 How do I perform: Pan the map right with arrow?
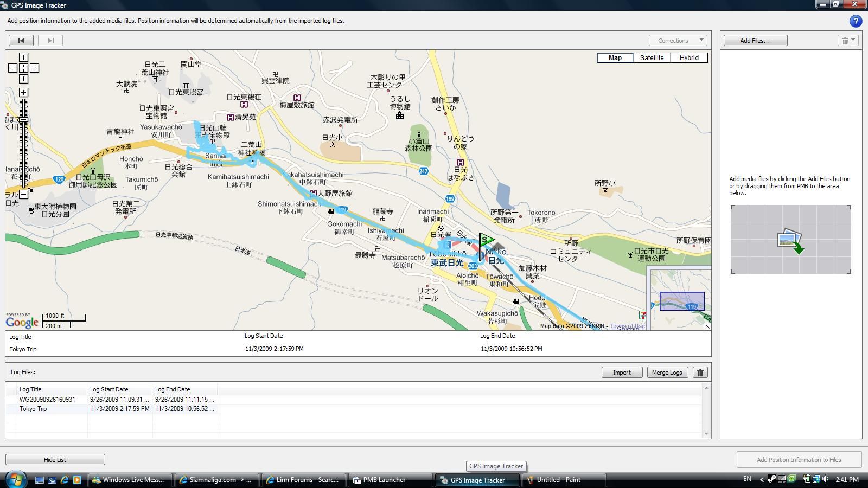[34, 68]
